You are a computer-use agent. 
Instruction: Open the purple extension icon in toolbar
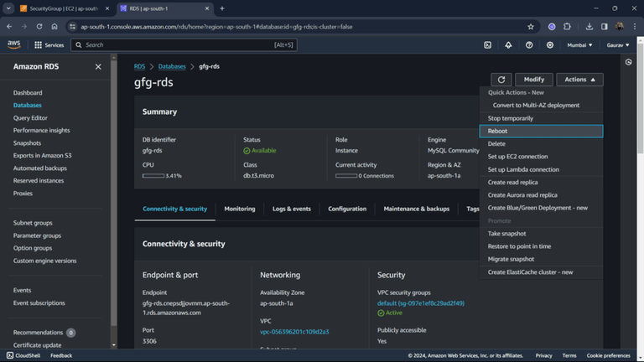click(552, 27)
